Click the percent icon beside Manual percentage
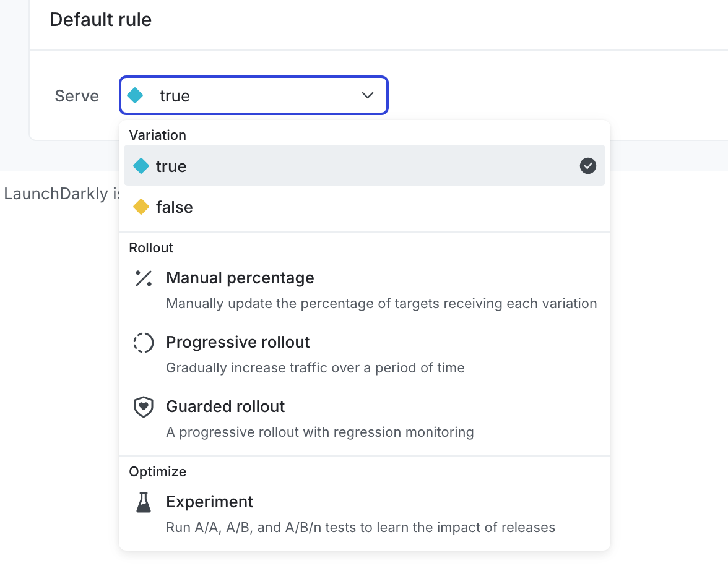This screenshot has width=728, height=584. 144,278
